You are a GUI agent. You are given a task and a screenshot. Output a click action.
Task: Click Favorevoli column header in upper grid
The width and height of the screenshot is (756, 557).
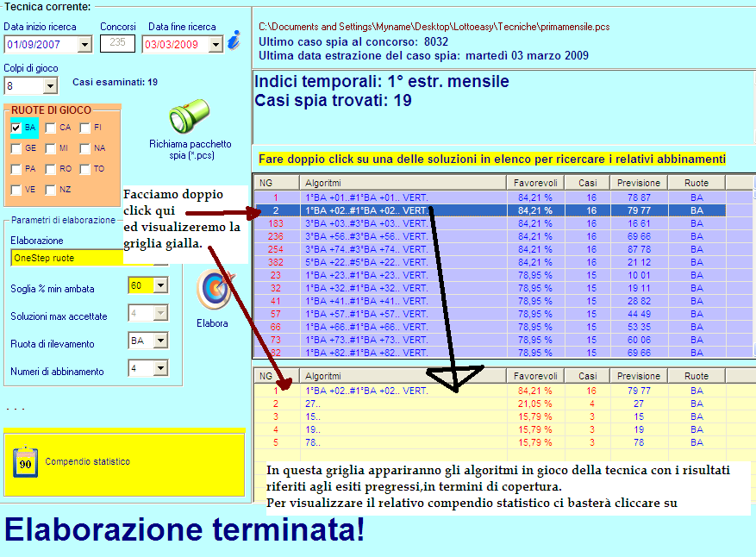535,183
